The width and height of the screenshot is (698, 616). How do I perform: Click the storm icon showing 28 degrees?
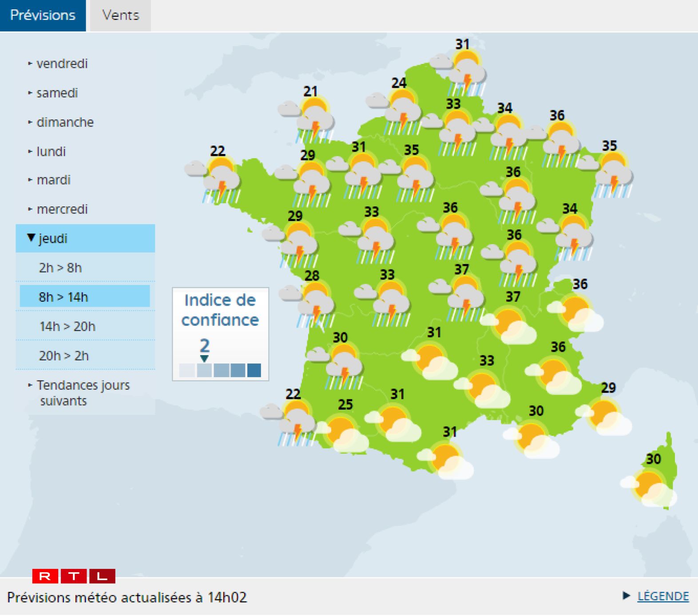point(308,304)
